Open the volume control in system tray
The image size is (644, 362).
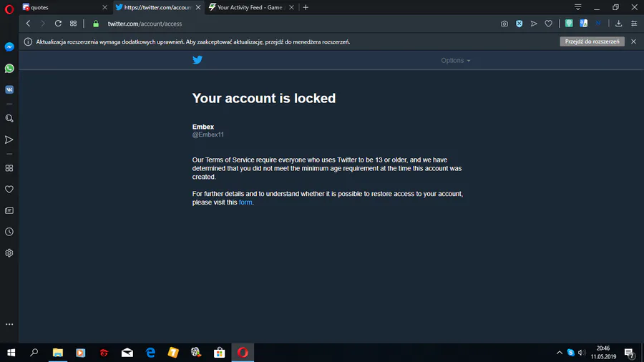pos(582,353)
